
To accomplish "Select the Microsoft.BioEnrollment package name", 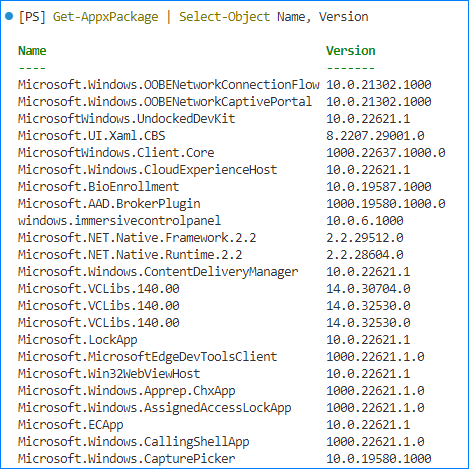I will tap(98, 187).
